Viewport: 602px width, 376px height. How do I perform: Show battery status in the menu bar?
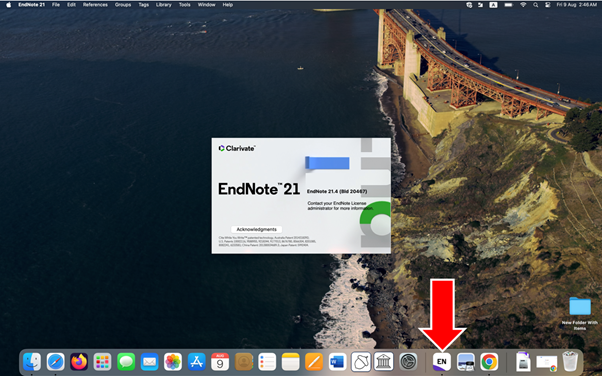pos(508,5)
